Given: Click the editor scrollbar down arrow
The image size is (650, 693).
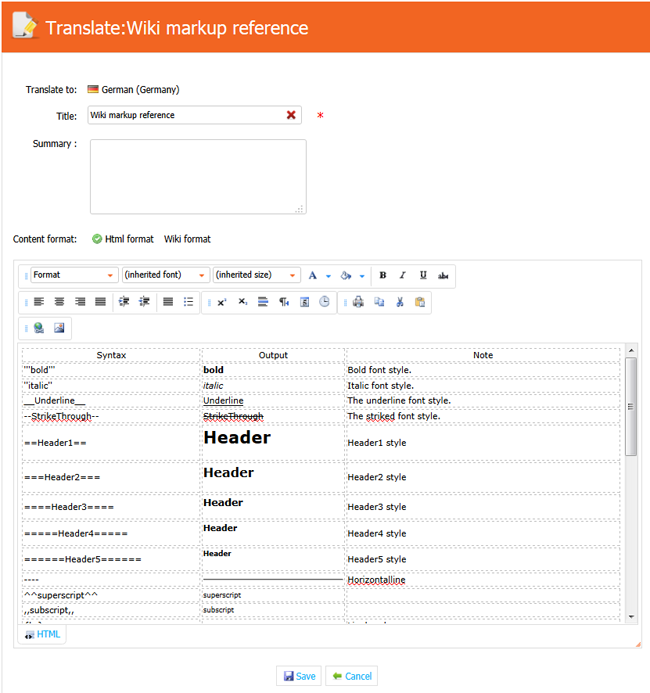Looking at the screenshot, I should [x=631, y=617].
